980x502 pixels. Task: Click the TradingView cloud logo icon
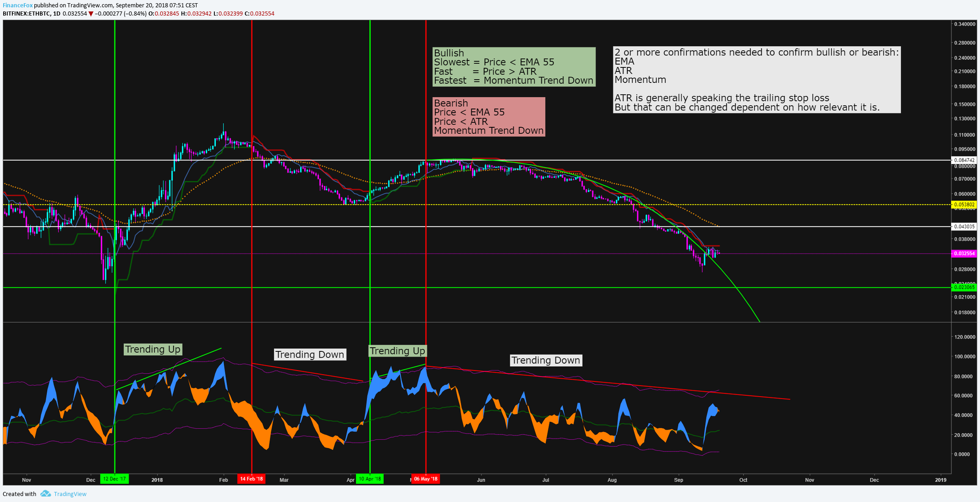[45, 493]
